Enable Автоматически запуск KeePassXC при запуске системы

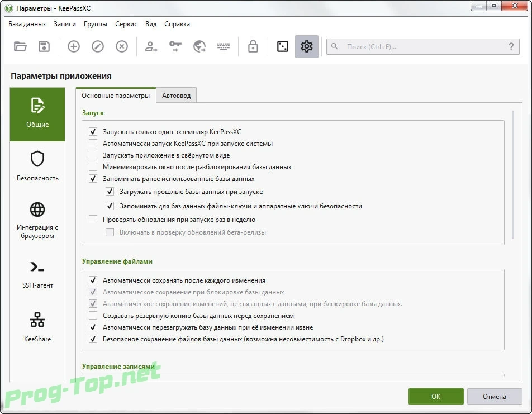[93, 144]
